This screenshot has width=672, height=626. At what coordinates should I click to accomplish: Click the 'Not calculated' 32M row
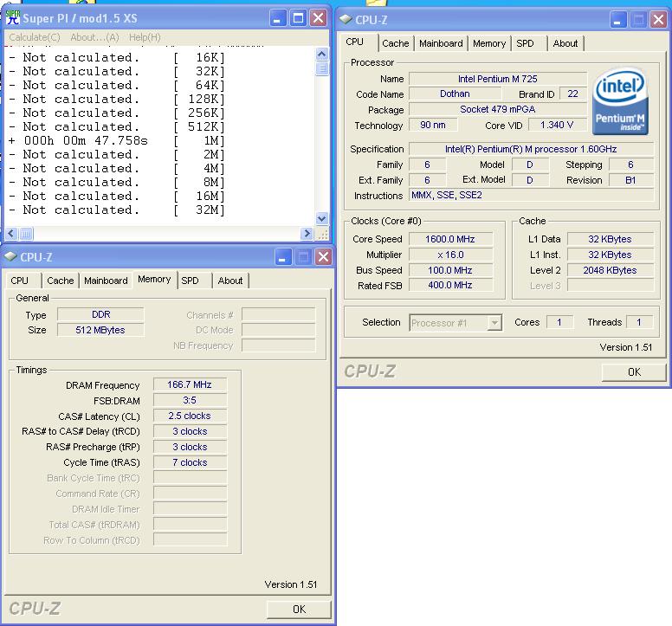tap(117, 210)
